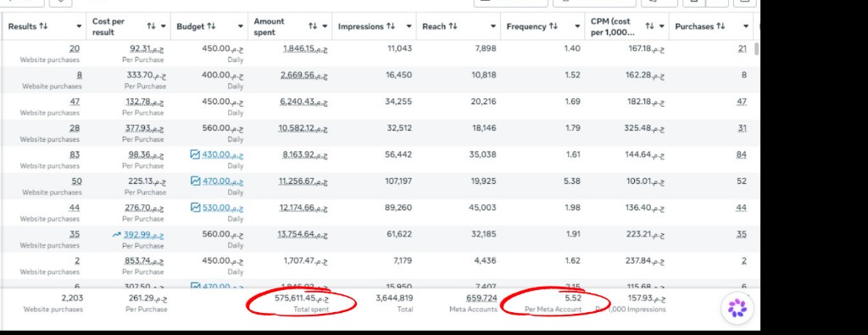The width and height of the screenshot is (868, 335).
Task: Select the 45,003 reach cell
Action: pos(482,208)
